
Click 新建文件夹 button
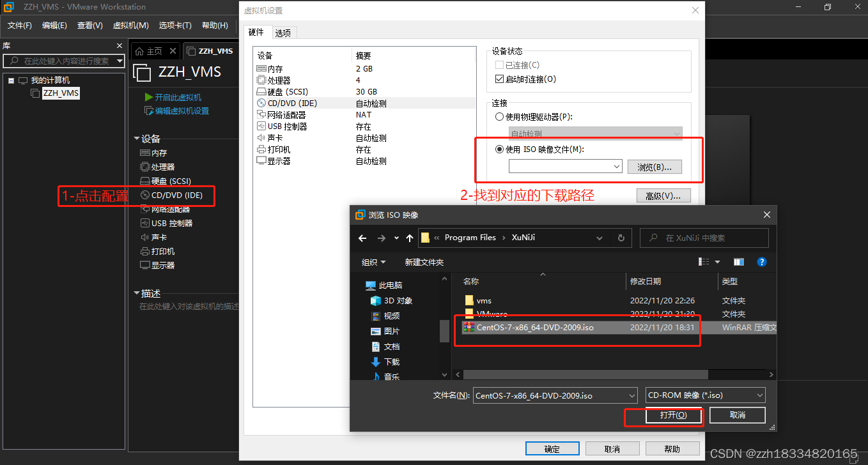click(x=424, y=262)
